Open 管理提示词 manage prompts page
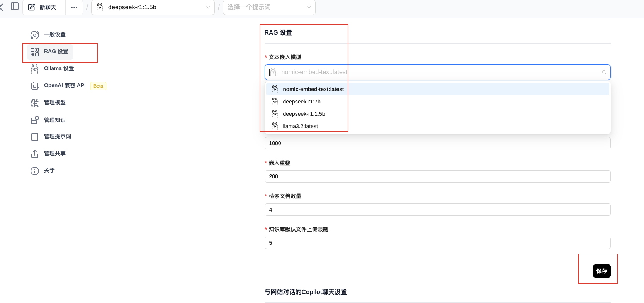The width and height of the screenshot is (644, 303). (x=58, y=136)
